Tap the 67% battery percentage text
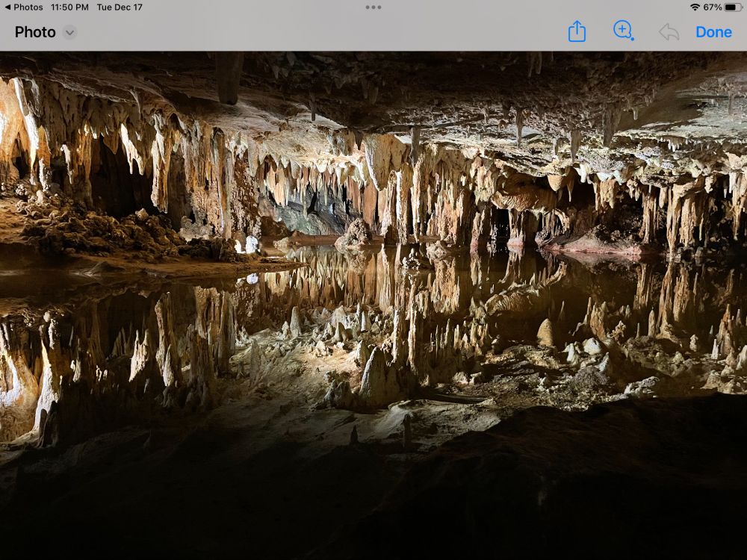This screenshot has height=560, width=747. tap(712, 7)
